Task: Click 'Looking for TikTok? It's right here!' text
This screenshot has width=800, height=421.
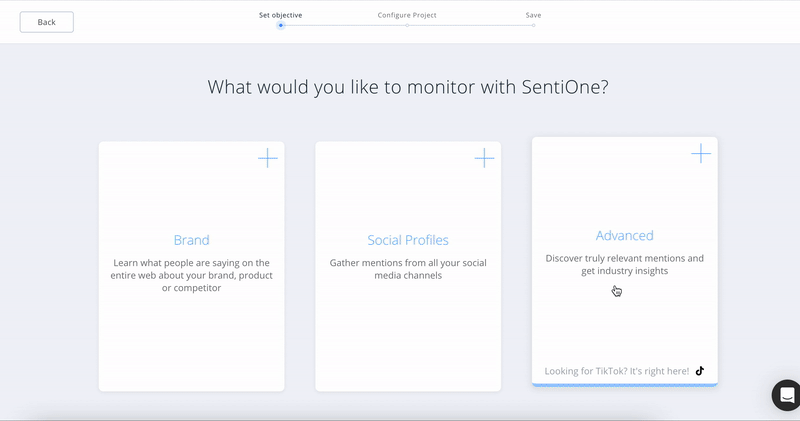Action: 616,371
